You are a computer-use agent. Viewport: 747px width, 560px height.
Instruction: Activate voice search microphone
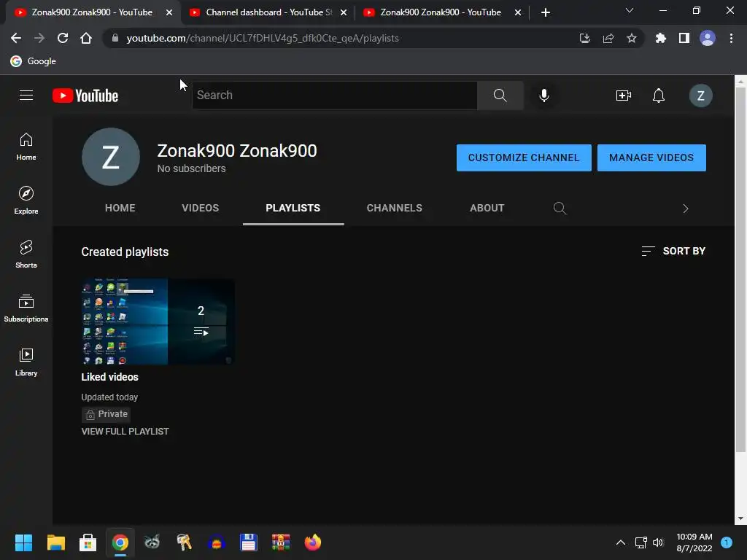[543, 96]
